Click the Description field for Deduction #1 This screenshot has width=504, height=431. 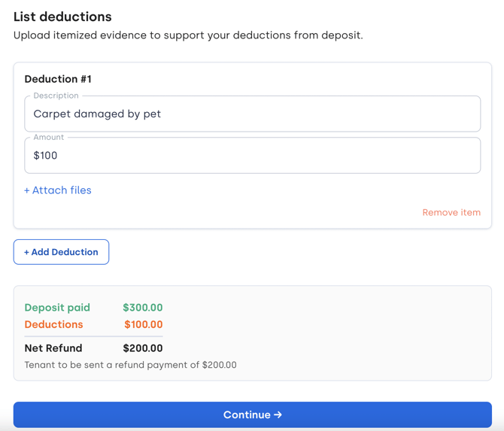(252, 114)
